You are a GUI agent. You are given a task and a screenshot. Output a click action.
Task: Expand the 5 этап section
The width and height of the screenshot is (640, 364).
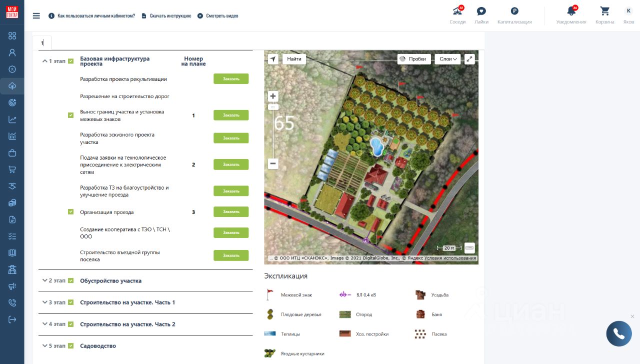pos(45,345)
